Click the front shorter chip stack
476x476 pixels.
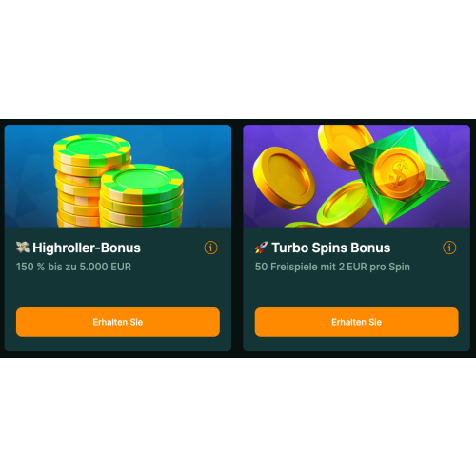142,195
